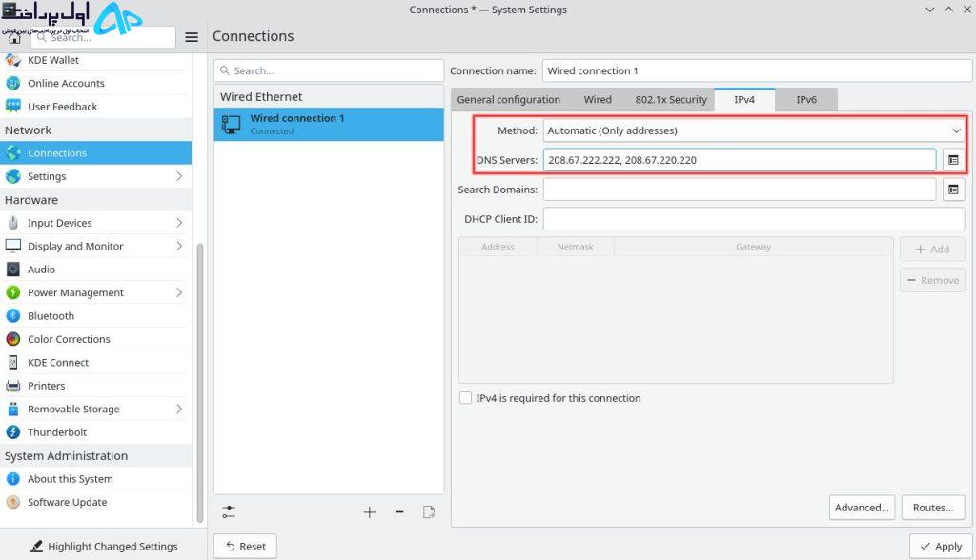Screen dimensions: 976x560
Task: Click the connections list search field
Action: (x=329, y=70)
